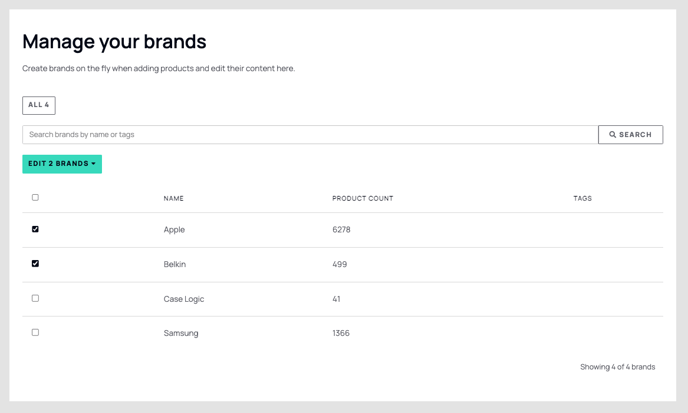Image resolution: width=688 pixels, height=413 pixels.
Task: Click the Showing 4 of 4 brands text
Action: (x=617, y=367)
